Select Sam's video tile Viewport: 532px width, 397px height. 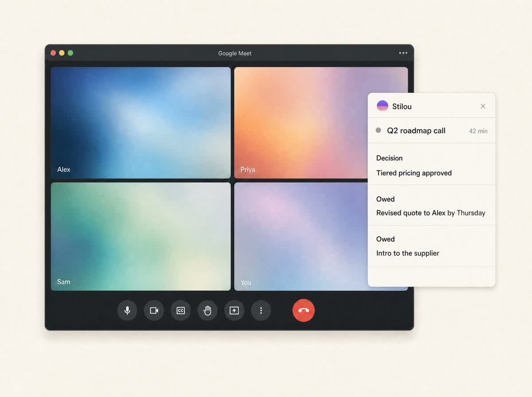[x=141, y=237]
